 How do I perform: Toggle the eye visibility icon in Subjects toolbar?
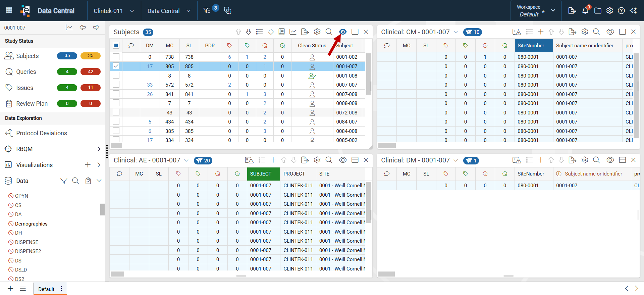point(343,32)
